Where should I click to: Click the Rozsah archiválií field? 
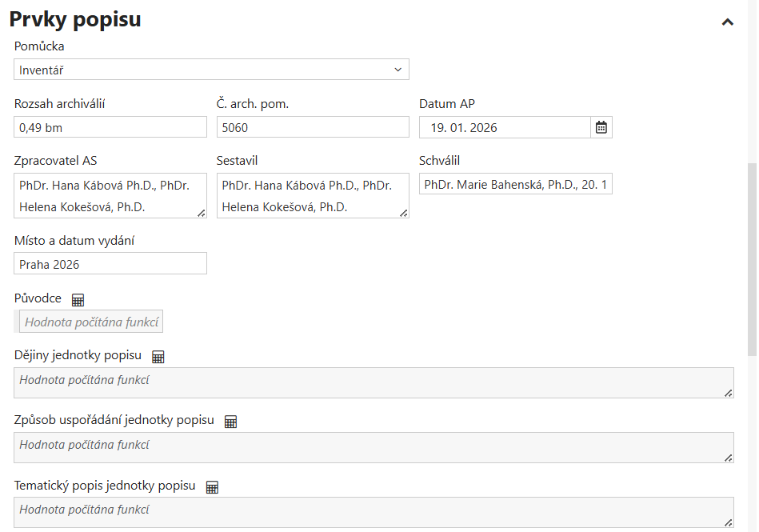(x=110, y=127)
